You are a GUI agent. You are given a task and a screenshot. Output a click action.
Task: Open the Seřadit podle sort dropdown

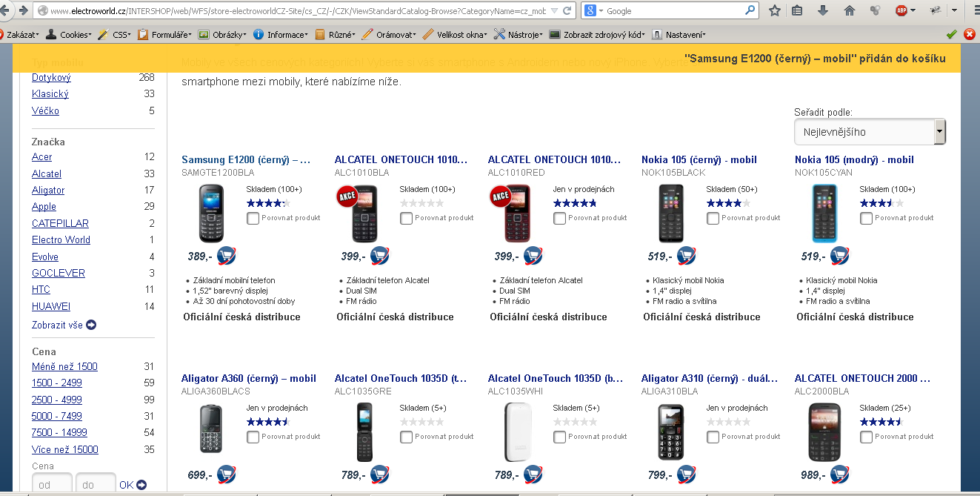tap(870, 132)
